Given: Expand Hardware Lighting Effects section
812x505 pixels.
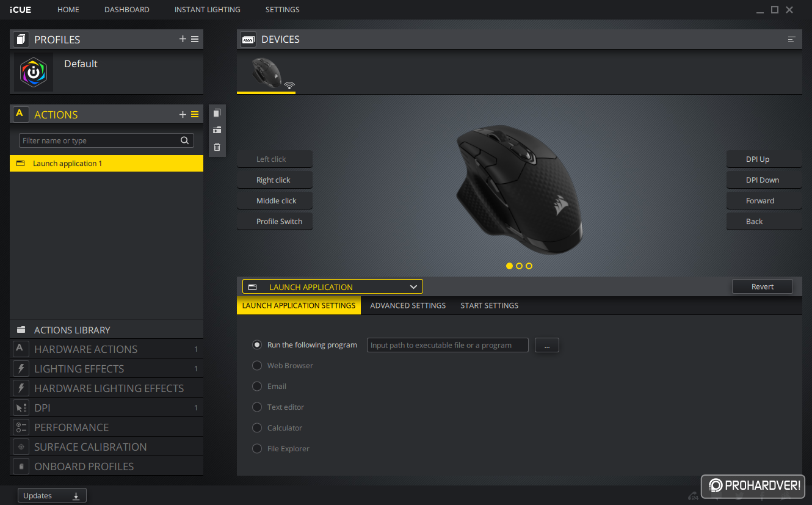Looking at the screenshot, I should click(x=106, y=388).
